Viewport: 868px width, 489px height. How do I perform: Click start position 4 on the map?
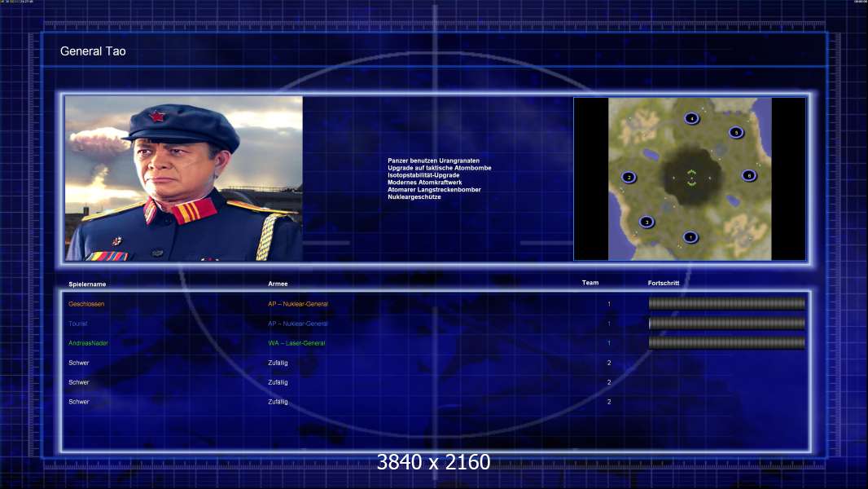pyautogui.click(x=691, y=118)
